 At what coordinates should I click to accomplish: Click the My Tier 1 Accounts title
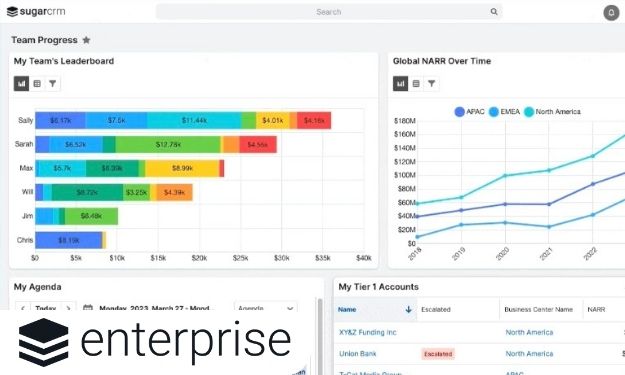coord(378,287)
